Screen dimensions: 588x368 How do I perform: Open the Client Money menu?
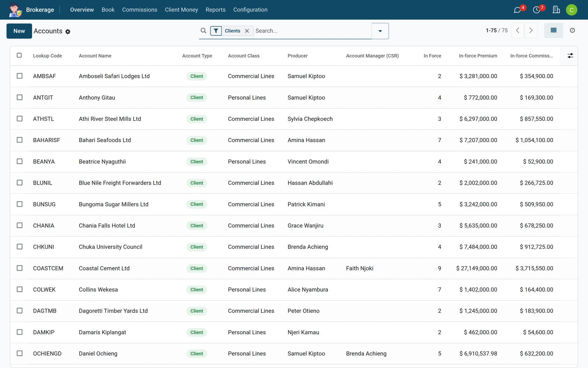pyautogui.click(x=181, y=10)
